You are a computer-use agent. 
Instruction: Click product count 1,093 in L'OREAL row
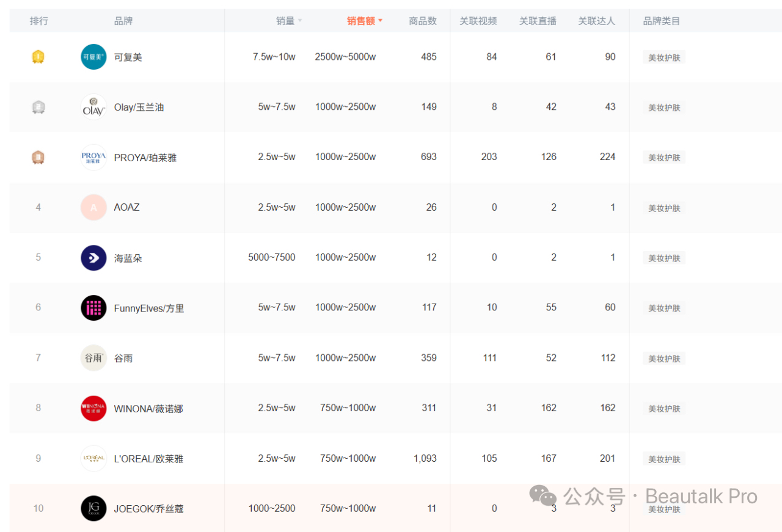click(x=425, y=458)
